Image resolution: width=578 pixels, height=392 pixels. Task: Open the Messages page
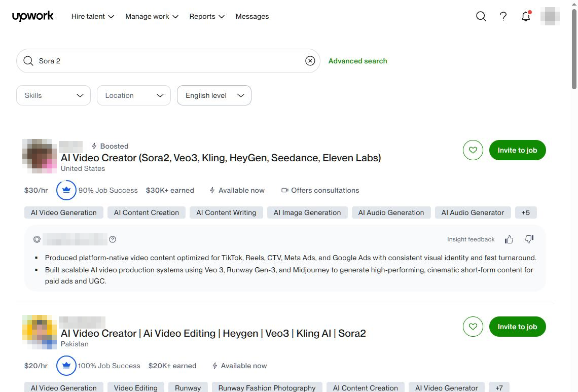tap(252, 16)
